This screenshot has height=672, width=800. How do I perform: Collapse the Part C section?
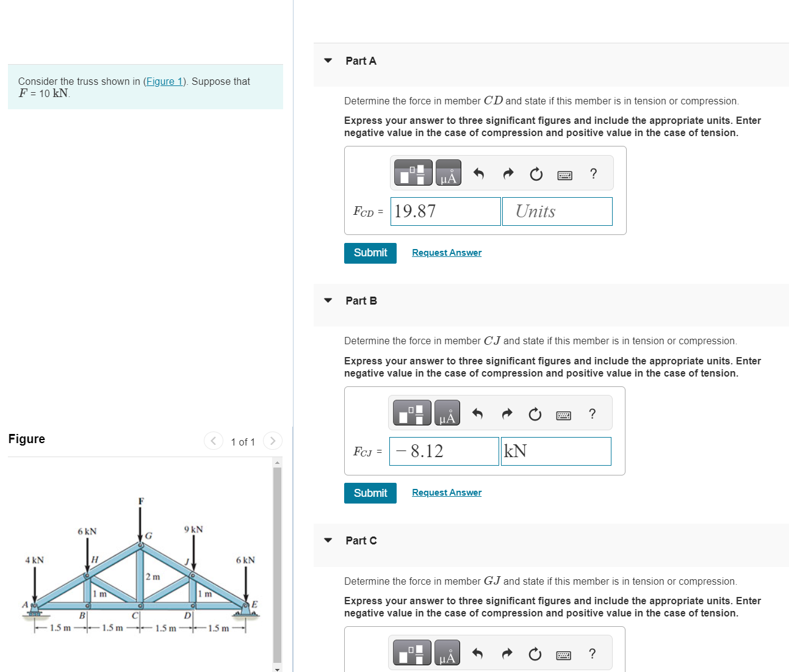[x=328, y=540]
